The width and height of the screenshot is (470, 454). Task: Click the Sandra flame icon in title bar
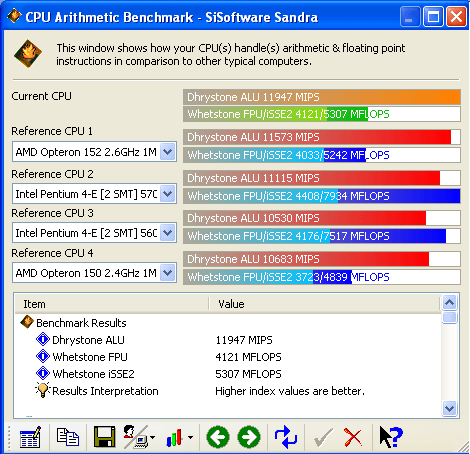(14, 16)
